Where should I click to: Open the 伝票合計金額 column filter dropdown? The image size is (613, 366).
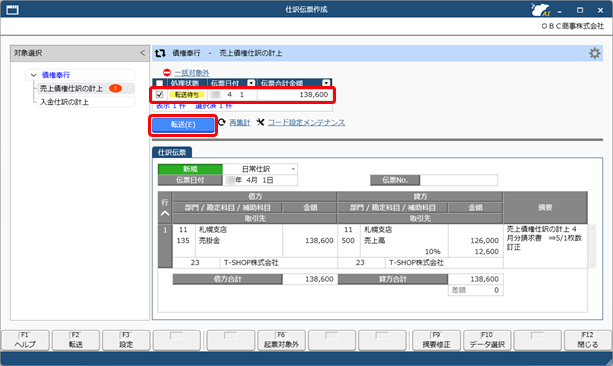click(x=326, y=83)
